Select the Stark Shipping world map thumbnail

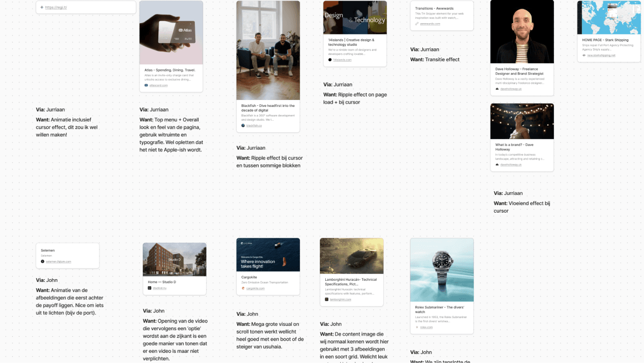coord(609,18)
